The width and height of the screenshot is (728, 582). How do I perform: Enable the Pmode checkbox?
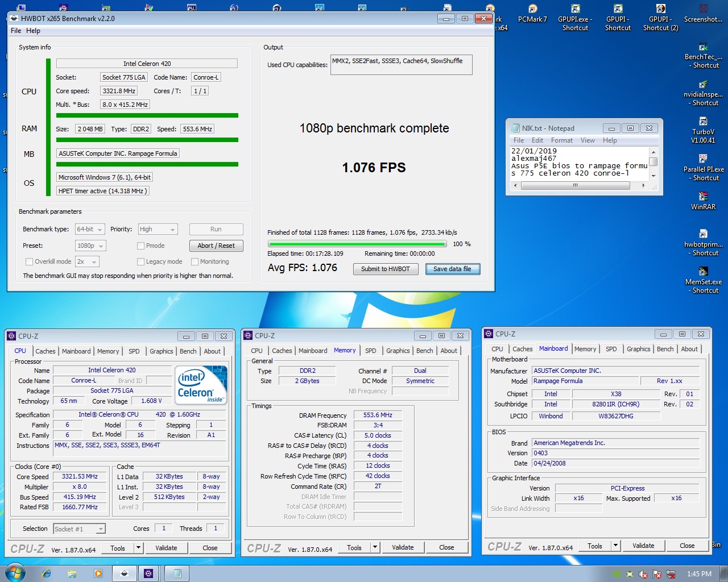tap(140, 246)
